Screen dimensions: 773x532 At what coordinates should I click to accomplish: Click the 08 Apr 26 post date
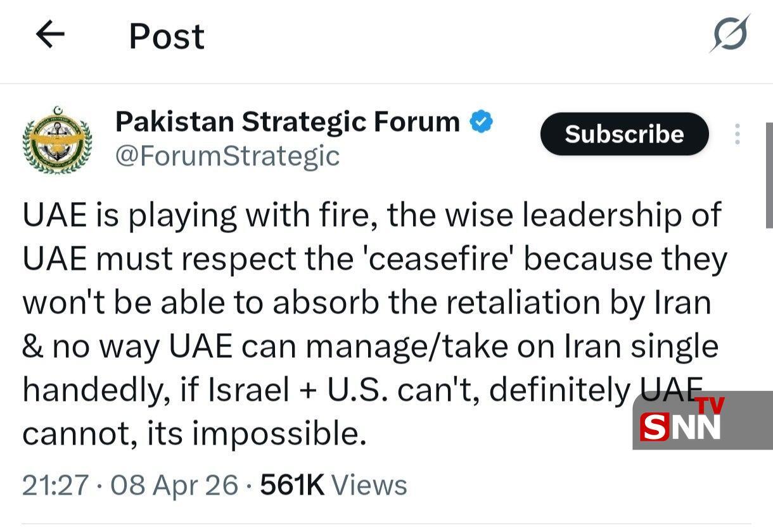pyautogui.click(x=174, y=486)
